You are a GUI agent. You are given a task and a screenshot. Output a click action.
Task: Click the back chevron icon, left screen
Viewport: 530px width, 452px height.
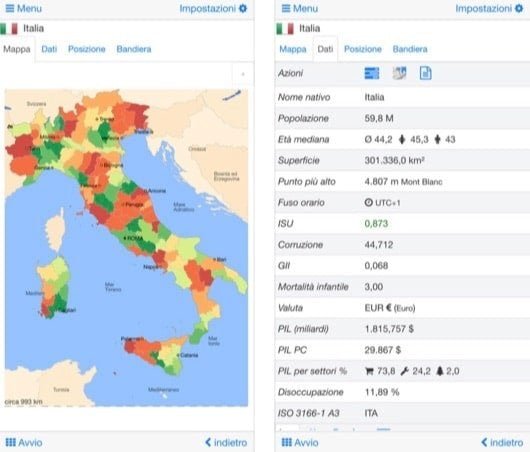coord(208,442)
